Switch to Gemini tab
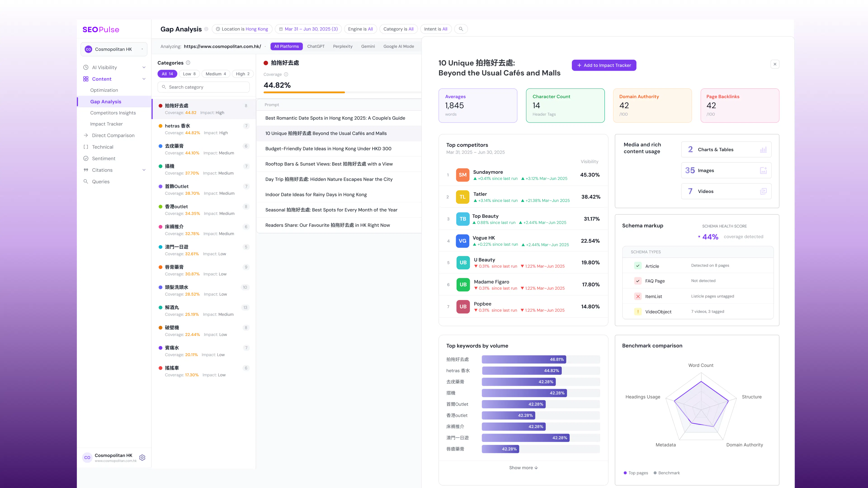The image size is (868, 488). 368,47
